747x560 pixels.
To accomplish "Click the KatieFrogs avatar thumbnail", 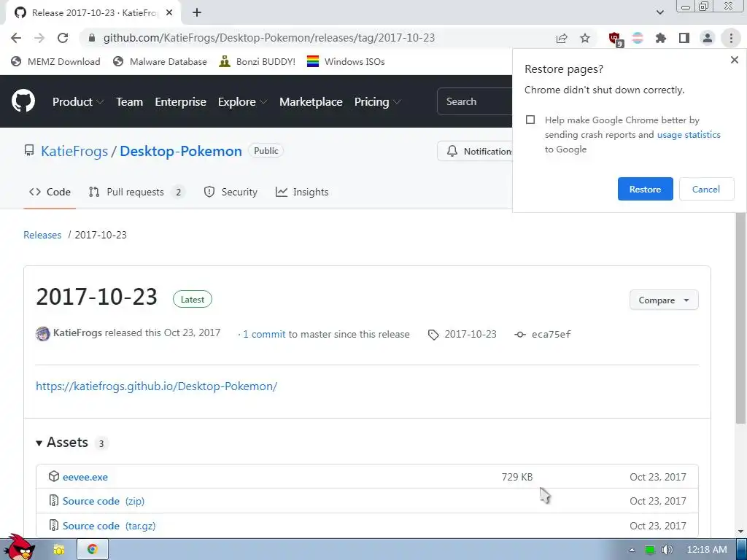I will (x=43, y=333).
